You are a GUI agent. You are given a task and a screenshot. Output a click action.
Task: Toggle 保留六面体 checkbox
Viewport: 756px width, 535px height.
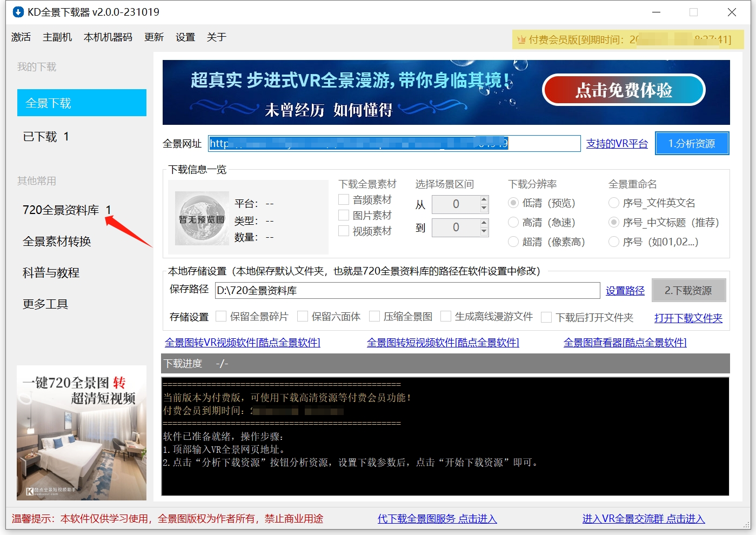click(303, 316)
